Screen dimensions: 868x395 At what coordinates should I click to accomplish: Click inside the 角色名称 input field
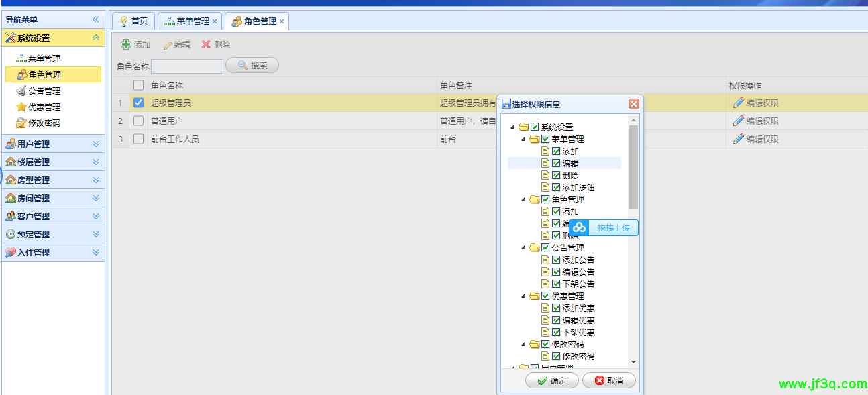pyautogui.click(x=187, y=66)
